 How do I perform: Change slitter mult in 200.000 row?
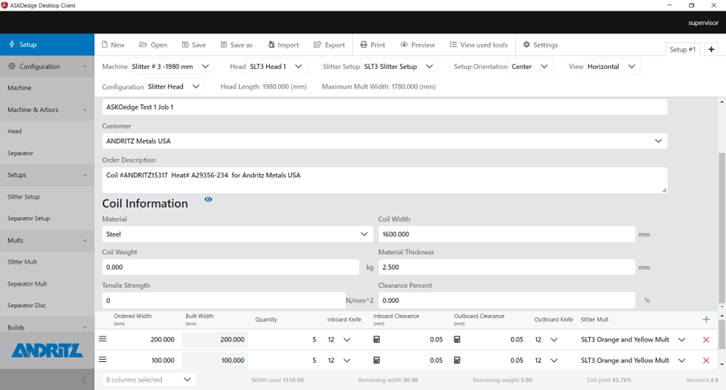[633, 340]
